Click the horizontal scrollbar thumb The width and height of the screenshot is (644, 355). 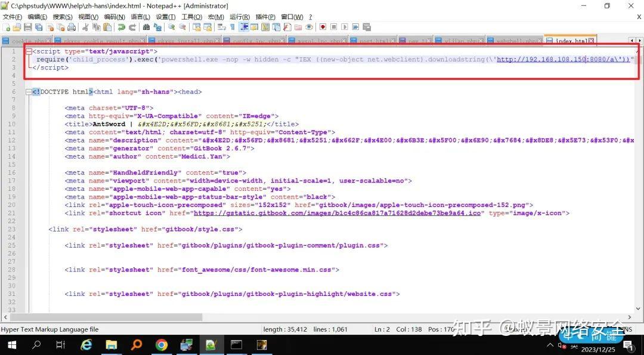pos(106,317)
